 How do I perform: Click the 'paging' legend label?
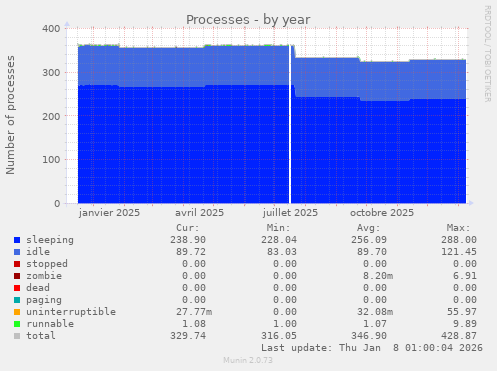coord(44,300)
